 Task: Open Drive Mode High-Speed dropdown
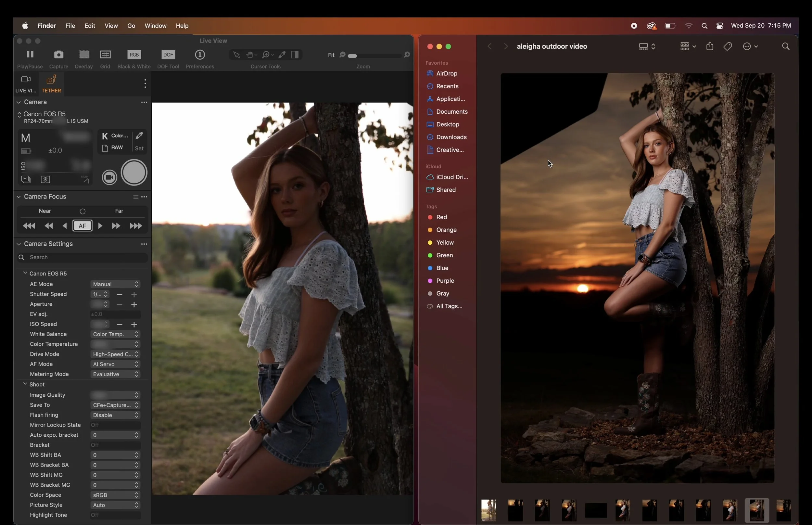tap(116, 354)
